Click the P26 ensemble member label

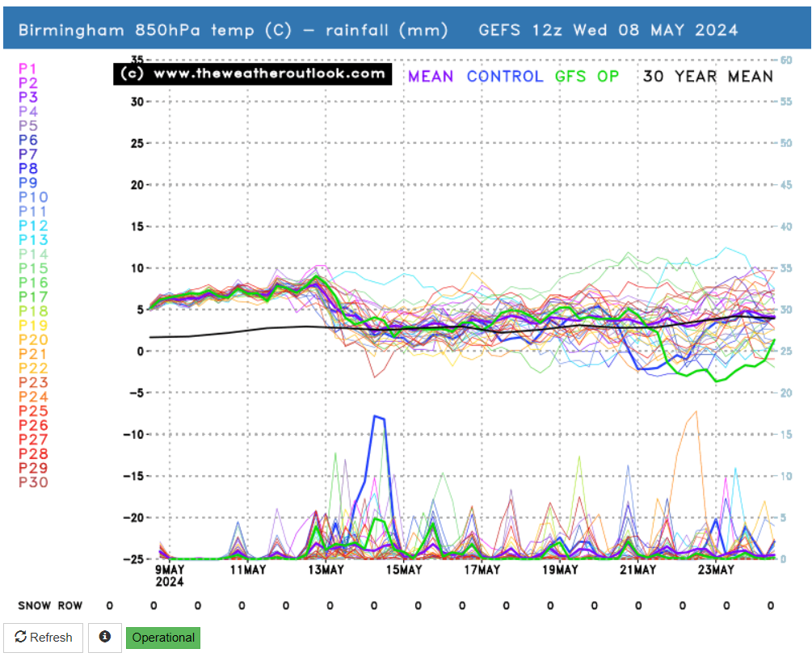point(33,425)
